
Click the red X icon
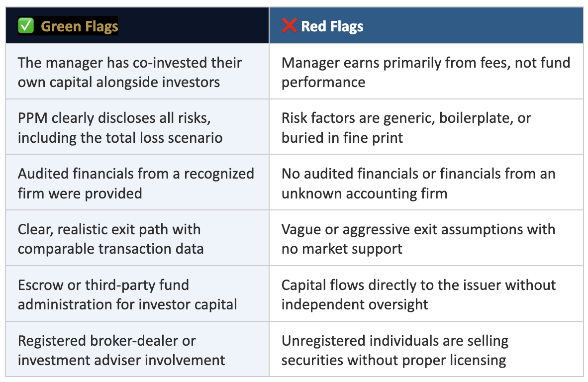click(289, 26)
